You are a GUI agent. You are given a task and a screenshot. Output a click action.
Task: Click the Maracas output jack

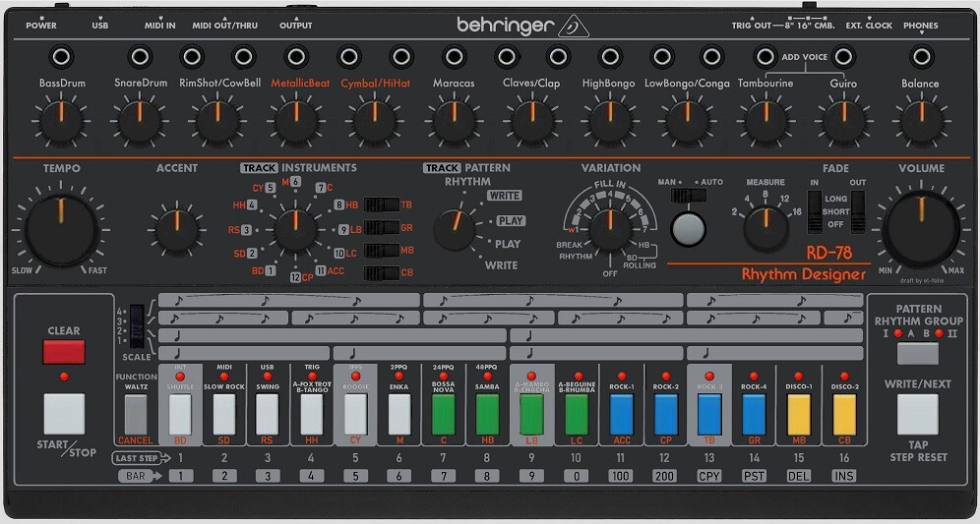pos(454,57)
